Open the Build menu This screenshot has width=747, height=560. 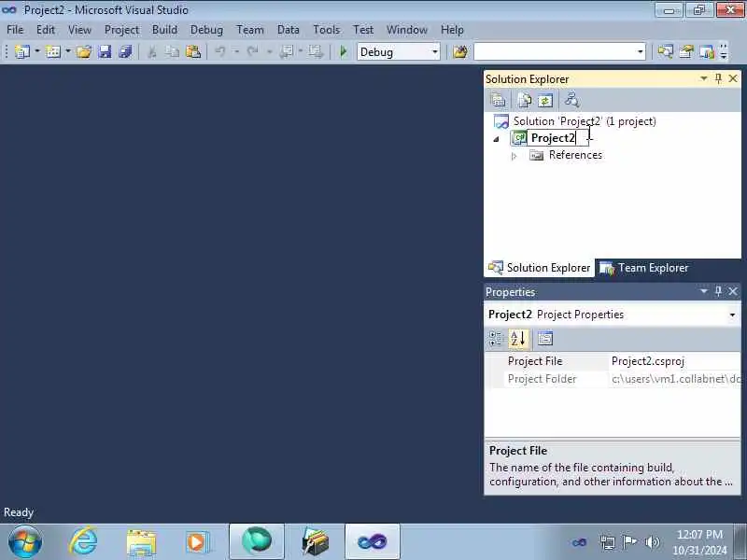coord(164,30)
